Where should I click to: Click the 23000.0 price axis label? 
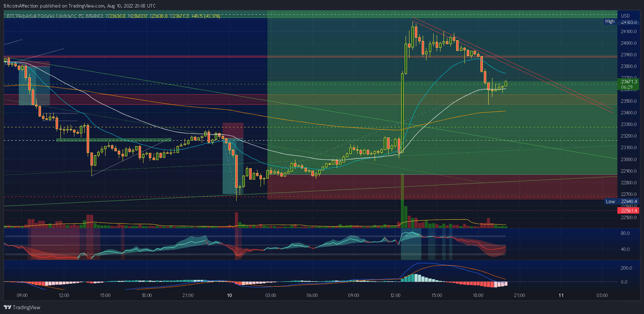click(629, 159)
